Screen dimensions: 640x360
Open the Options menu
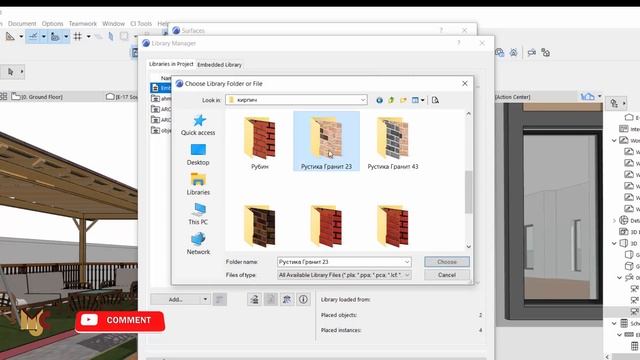click(52, 24)
